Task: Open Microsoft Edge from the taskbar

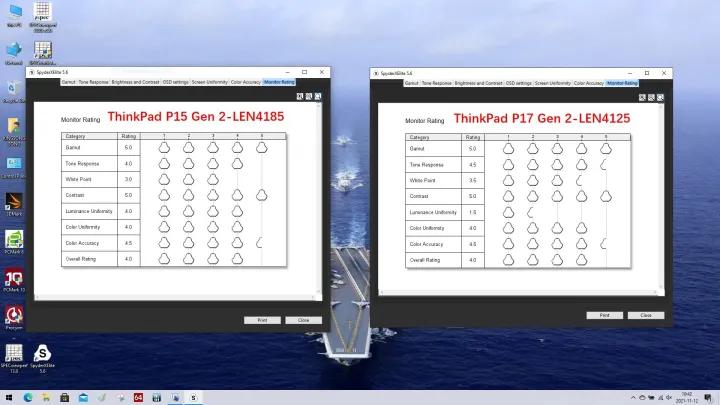Action: (x=28, y=398)
